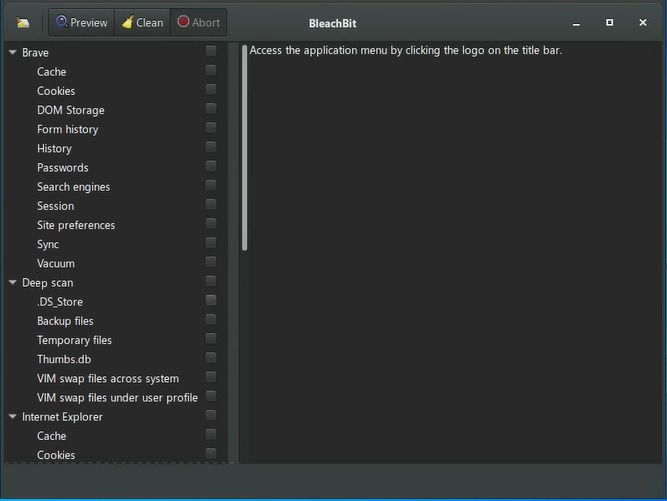Select VIM swap files across system
This screenshot has width=667, height=501.
point(108,379)
